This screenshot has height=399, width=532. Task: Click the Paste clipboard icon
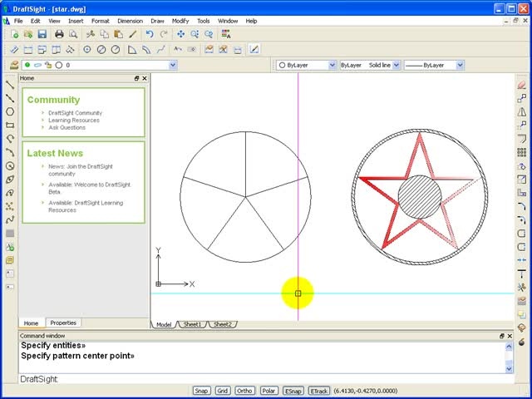coord(118,34)
